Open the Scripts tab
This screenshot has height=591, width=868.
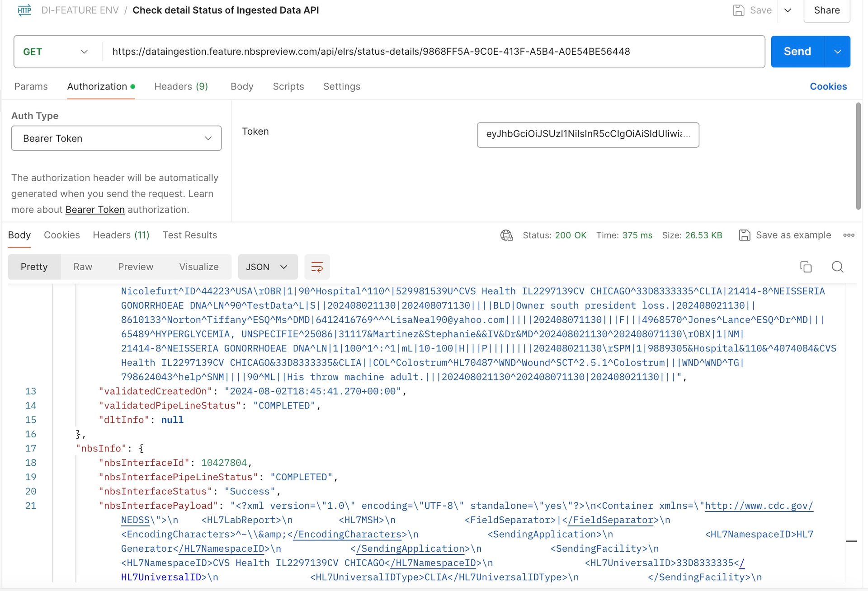[x=288, y=86]
